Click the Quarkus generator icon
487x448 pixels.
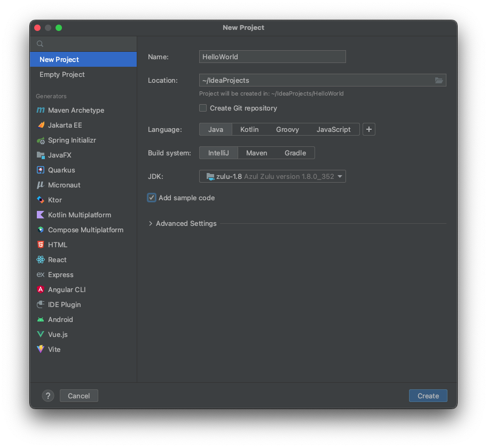pos(41,170)
